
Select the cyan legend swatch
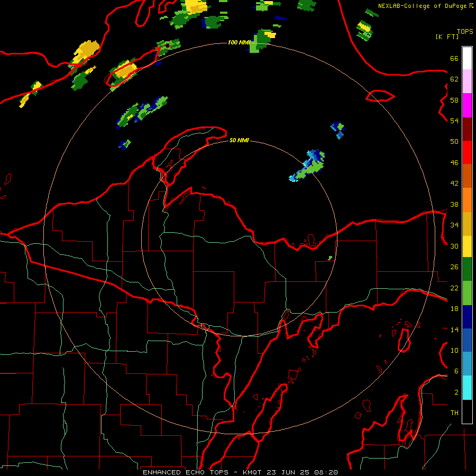(x=467, y=388)
